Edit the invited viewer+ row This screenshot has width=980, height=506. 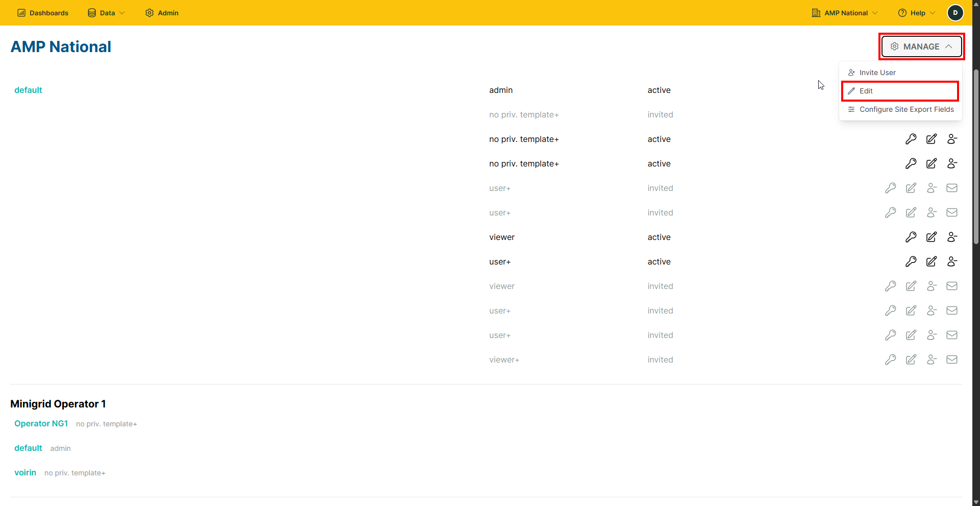tap(911, 359)
